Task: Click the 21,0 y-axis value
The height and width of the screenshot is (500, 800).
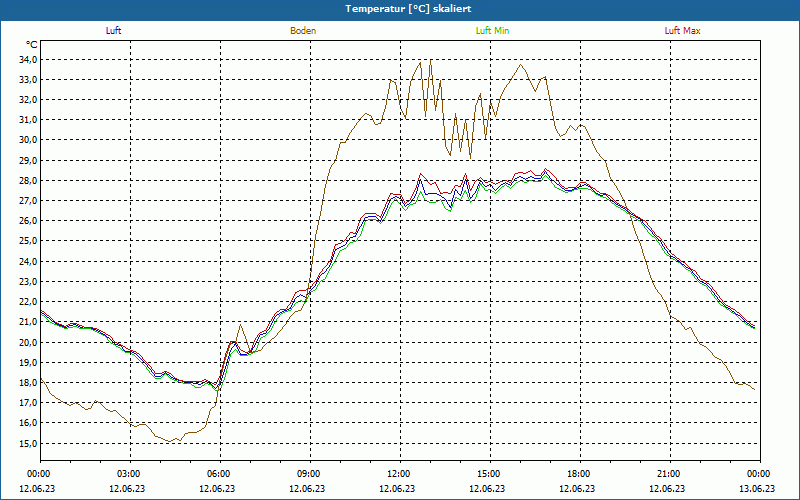Action: click(x=28, y=322)
